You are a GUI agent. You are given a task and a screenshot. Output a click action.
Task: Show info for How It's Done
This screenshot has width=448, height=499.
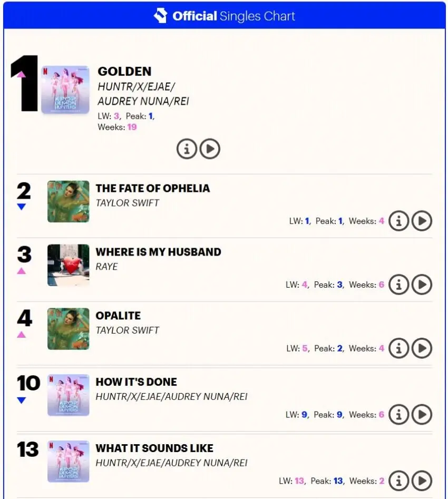[399, 415]
